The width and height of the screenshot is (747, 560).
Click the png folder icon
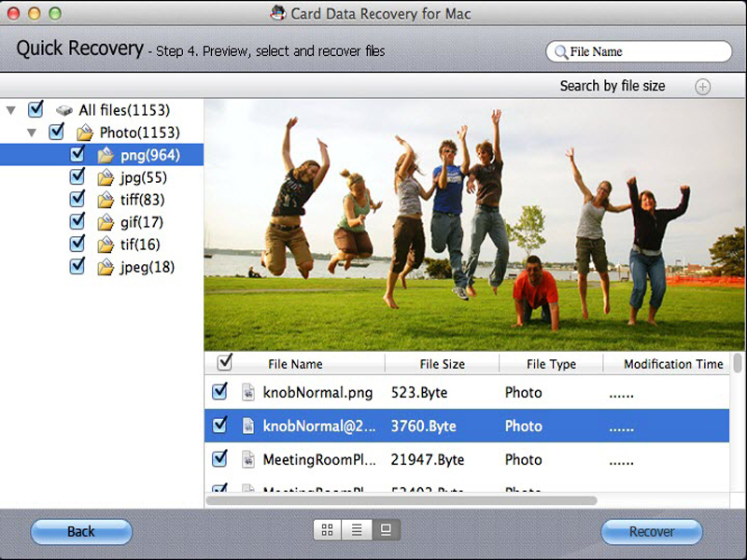click(106, 155)
